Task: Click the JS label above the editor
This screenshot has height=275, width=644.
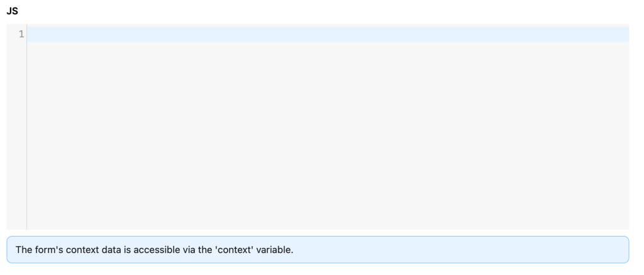Action: [13, 11]
